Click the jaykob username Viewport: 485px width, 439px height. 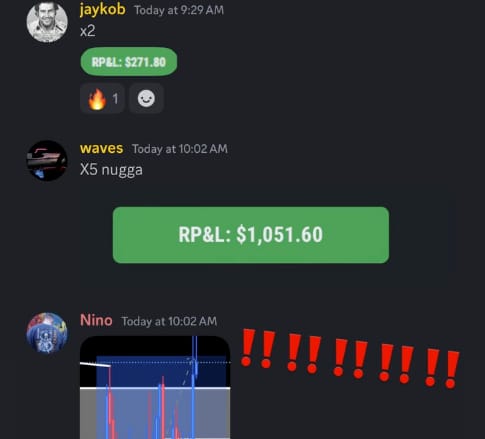click(103, 9)
